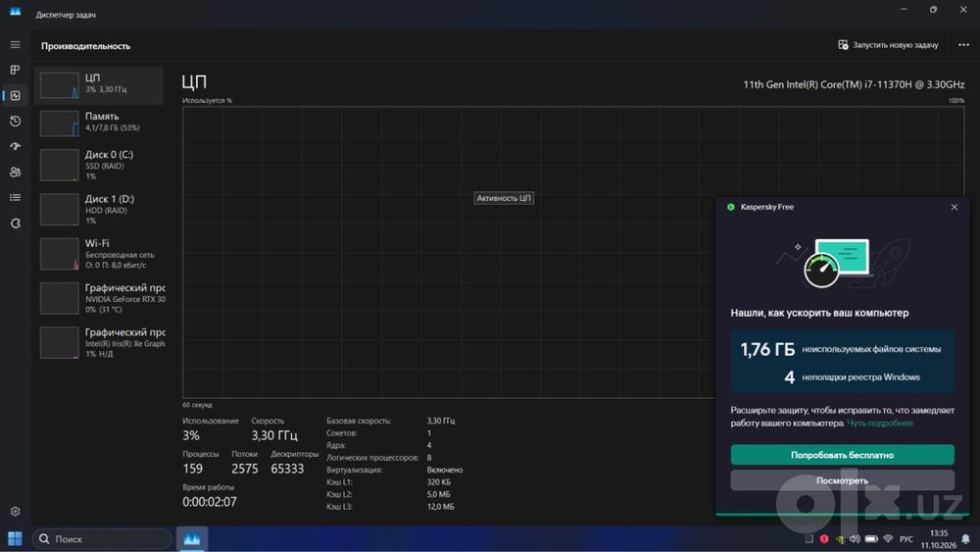Click 'Попробовать бесплатно' in Kaspersky popup
Viewport: 980px width, 552px height.
tap(842, 455)
